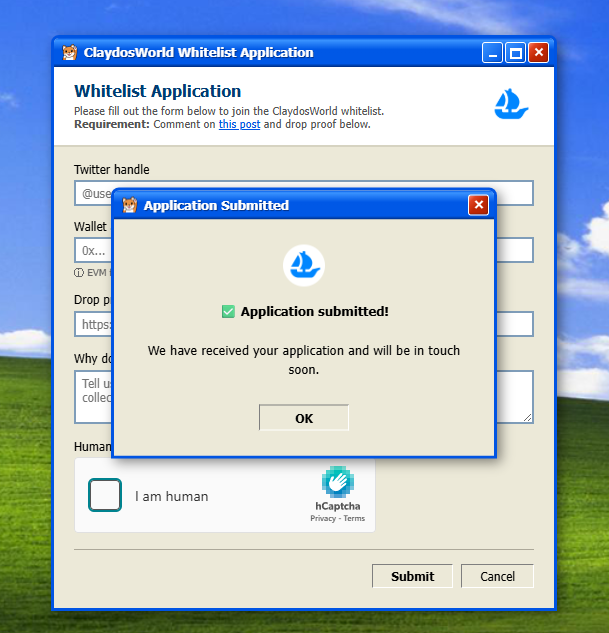Maximize the ClaydosWorld Whitelist Application window

point(515,52)
